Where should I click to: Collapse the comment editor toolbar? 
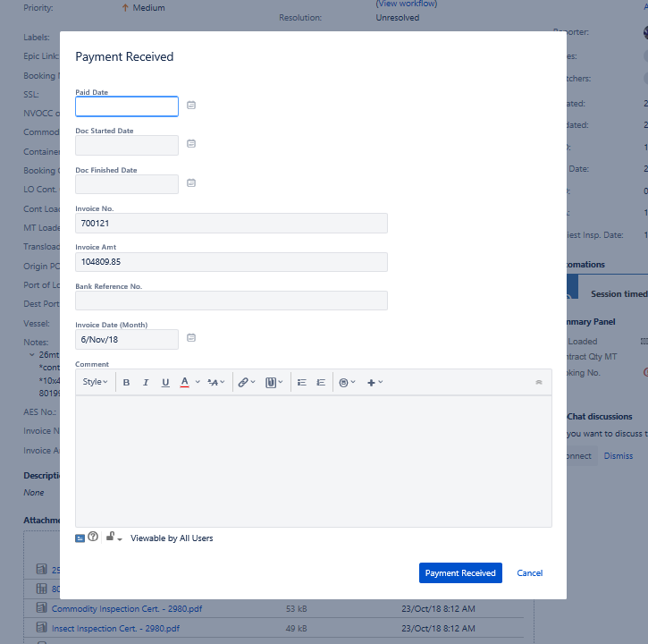pos(538,382)
